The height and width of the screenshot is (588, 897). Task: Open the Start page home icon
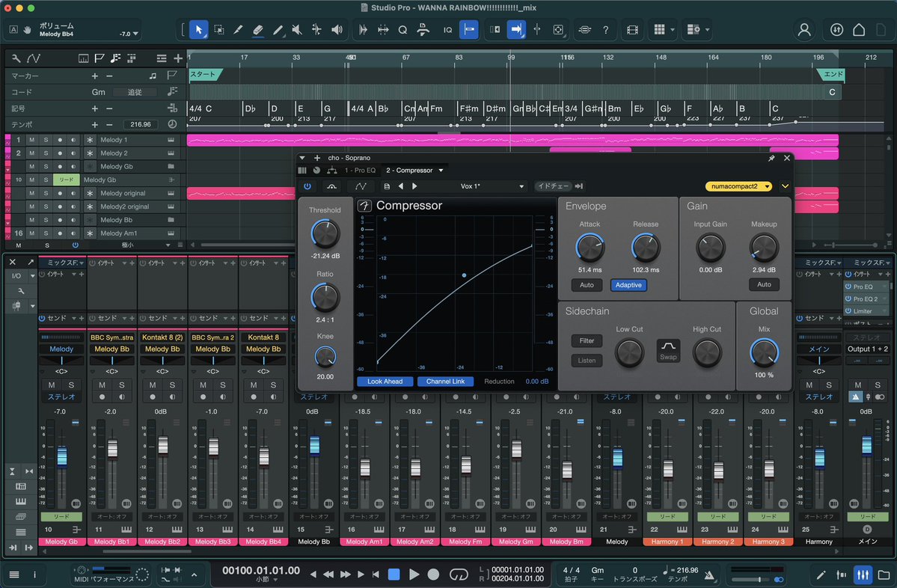click(859, 30)
